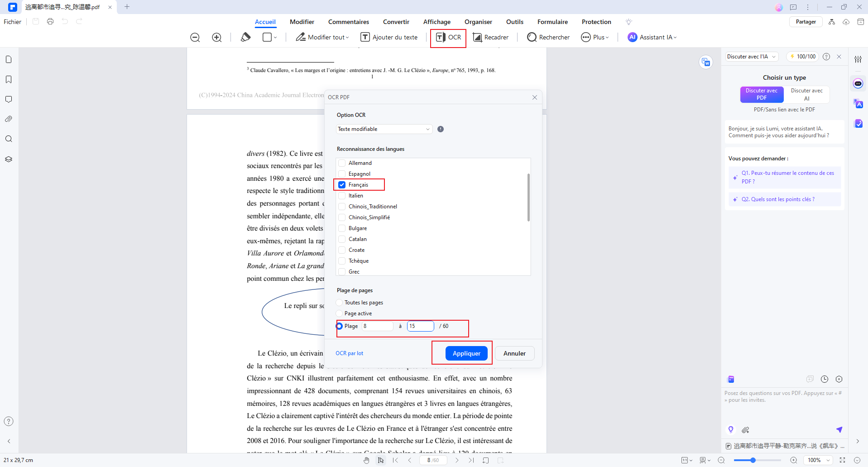
Task: Switch to the Commentaires tab
Action: tap(349, 22)
